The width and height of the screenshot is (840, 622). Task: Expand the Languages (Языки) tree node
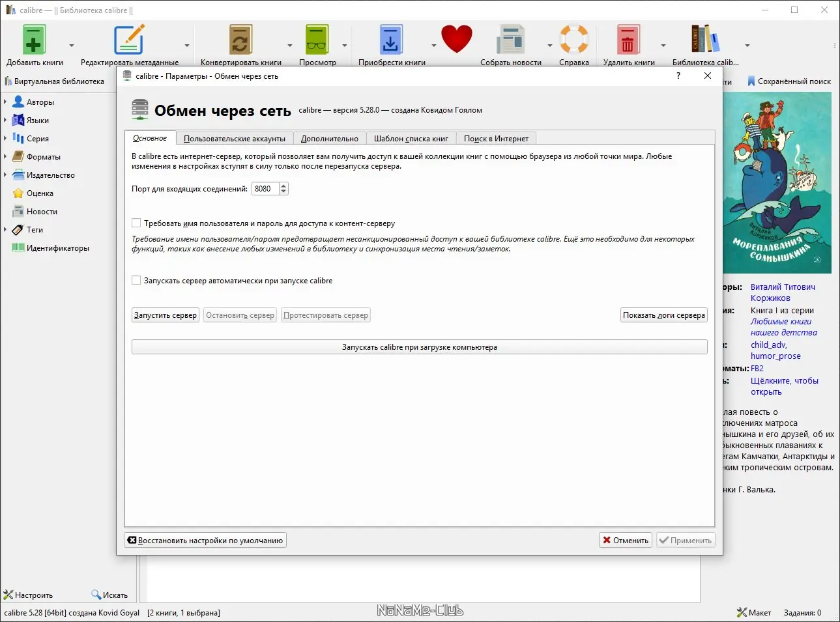tap(5, 120)
